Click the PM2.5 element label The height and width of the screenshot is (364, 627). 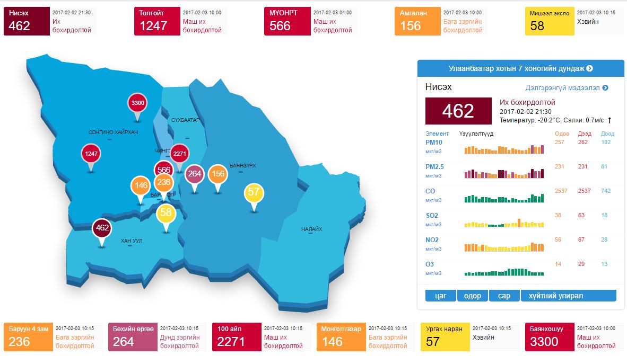pos(434,167)
